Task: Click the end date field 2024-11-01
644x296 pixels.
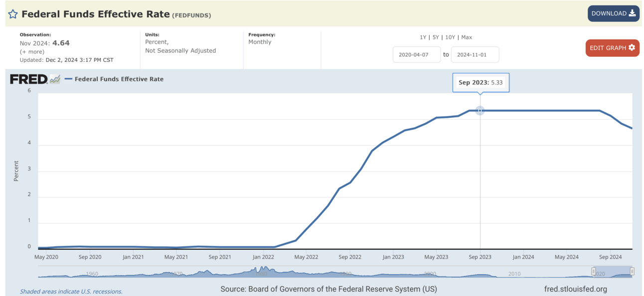Action: (x=475, y=54)
